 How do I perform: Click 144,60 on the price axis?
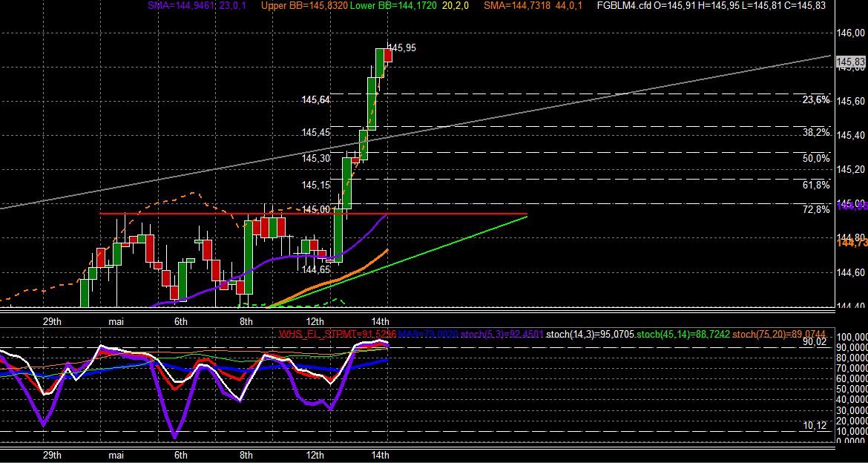(852, 272)
